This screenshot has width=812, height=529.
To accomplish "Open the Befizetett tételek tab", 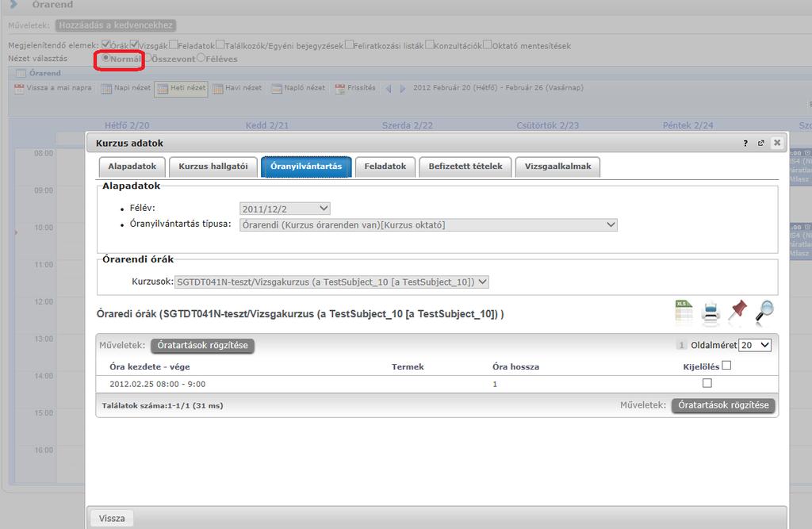I will click(465, 167).
